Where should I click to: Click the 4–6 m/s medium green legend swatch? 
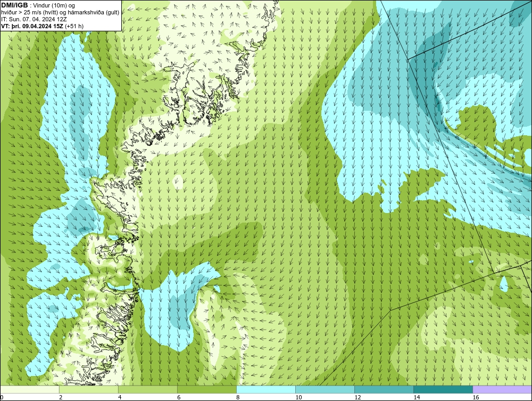[147, 389]
